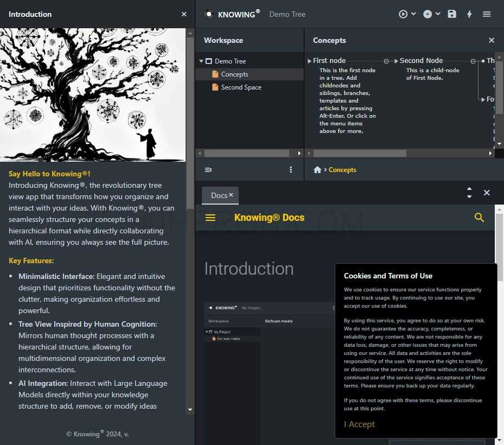Screen dimensions: 504x445
Task: Accept the cookies and terms
Action: point(359,424)
